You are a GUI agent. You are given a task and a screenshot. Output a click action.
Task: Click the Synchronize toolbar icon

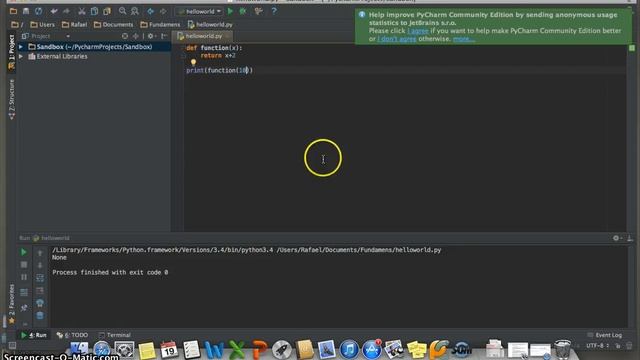click(x=38, y=11)
